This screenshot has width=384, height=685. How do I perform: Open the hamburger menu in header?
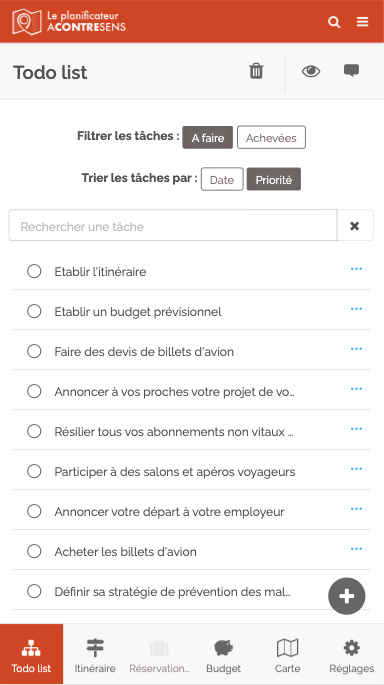coord(363,22)
